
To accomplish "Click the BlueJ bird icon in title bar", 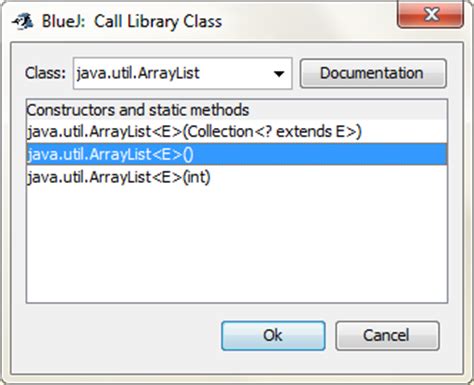I will 23,22.
